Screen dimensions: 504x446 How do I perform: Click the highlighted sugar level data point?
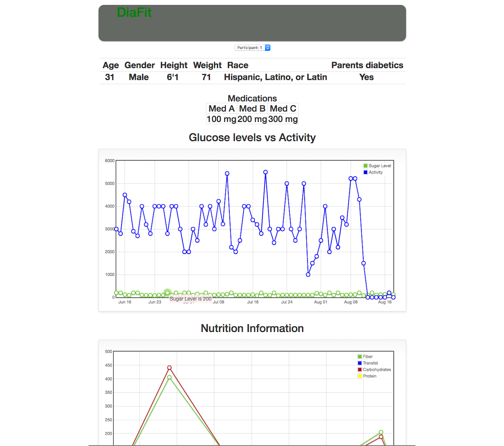tap(167, 293)
